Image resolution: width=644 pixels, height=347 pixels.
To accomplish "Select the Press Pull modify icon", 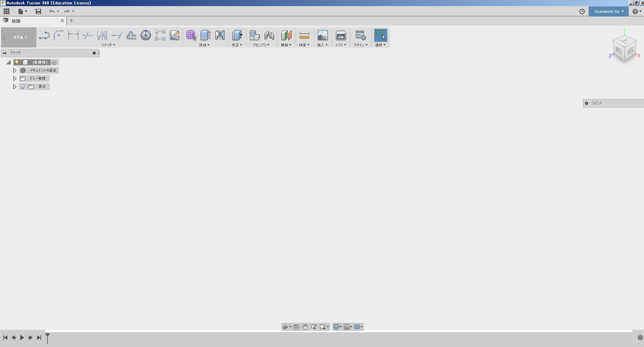I will tap(237, 35).
